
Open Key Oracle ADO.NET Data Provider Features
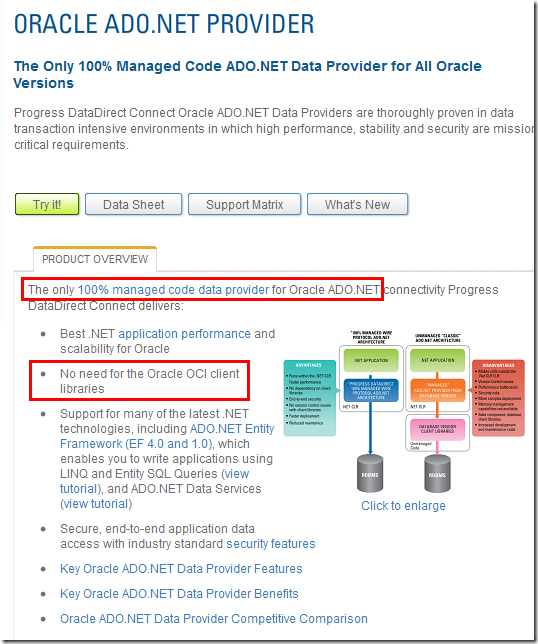[181, 569]
